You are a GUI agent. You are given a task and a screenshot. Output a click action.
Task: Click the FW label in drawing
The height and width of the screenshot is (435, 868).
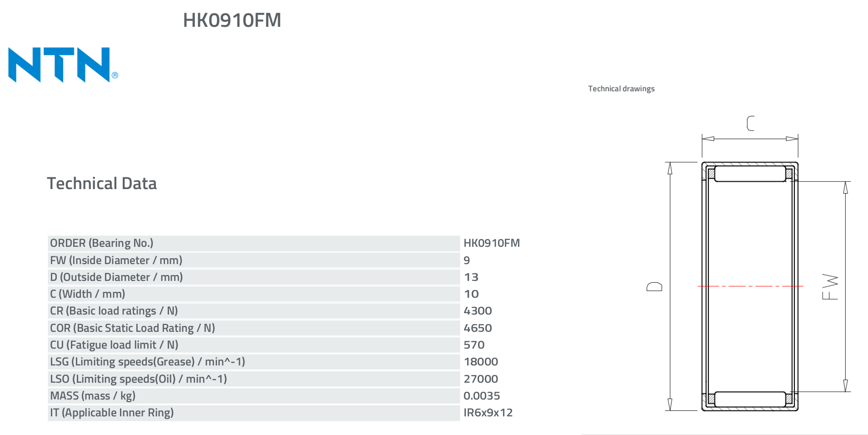pos(830,286)
